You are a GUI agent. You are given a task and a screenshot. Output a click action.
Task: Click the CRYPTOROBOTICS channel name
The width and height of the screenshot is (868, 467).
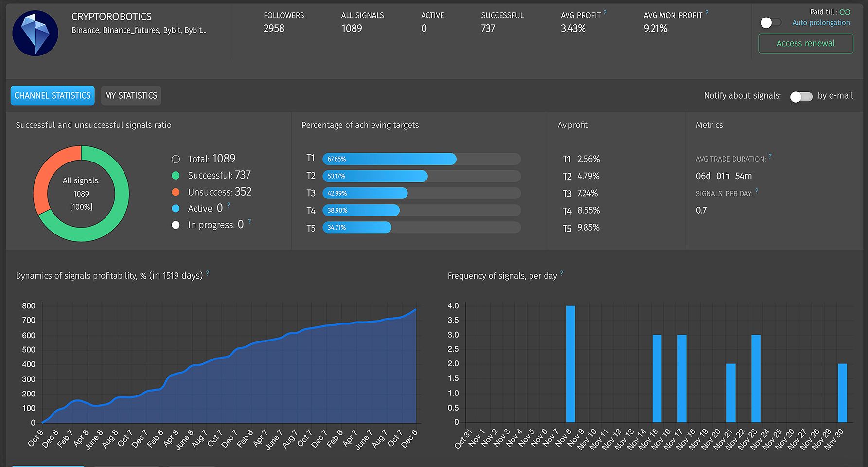click(111, 17)
